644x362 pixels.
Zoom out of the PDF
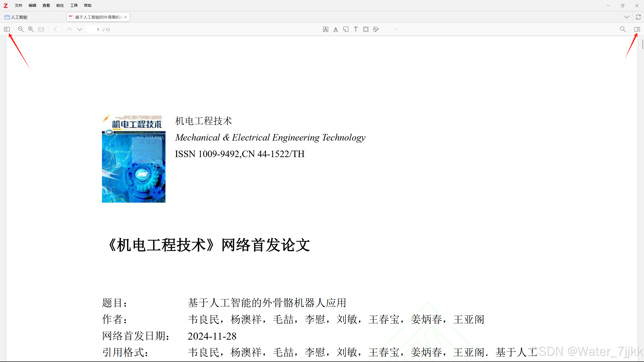21,29
